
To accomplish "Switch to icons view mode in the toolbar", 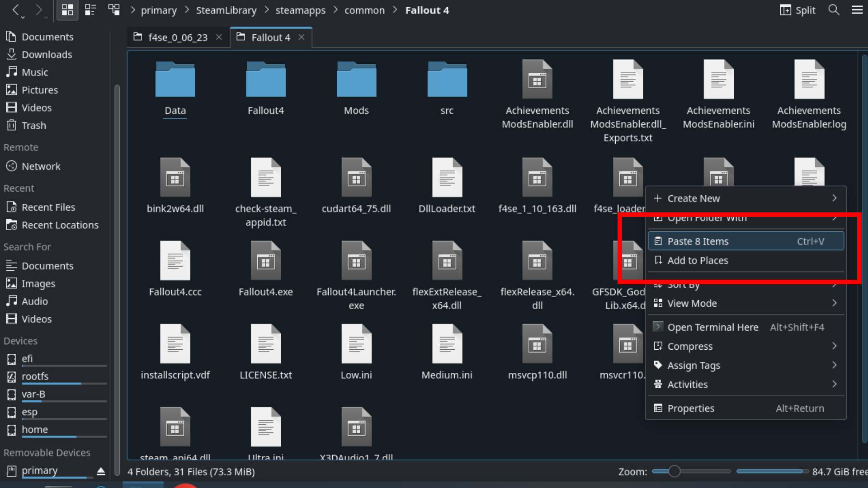I will point(67,10).
